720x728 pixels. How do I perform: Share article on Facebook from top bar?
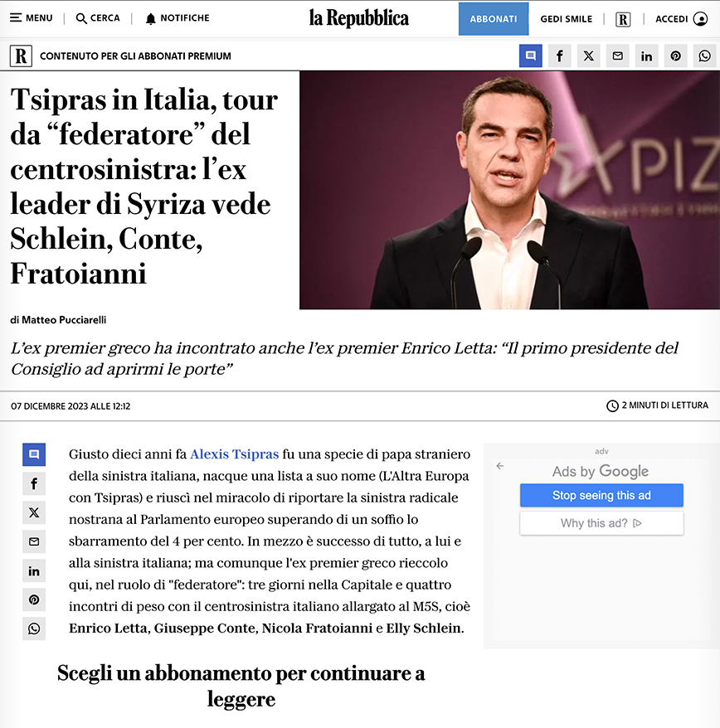tap(559, 56)
